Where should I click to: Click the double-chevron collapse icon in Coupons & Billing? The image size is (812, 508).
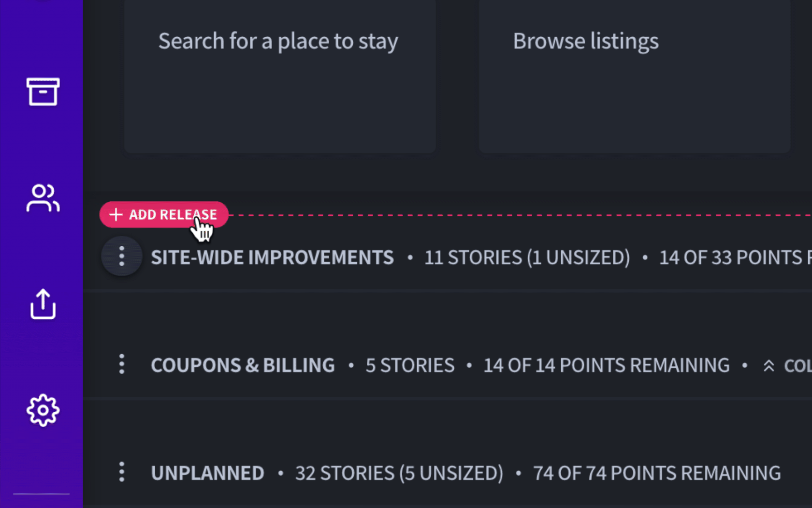[x=768, y=366]
